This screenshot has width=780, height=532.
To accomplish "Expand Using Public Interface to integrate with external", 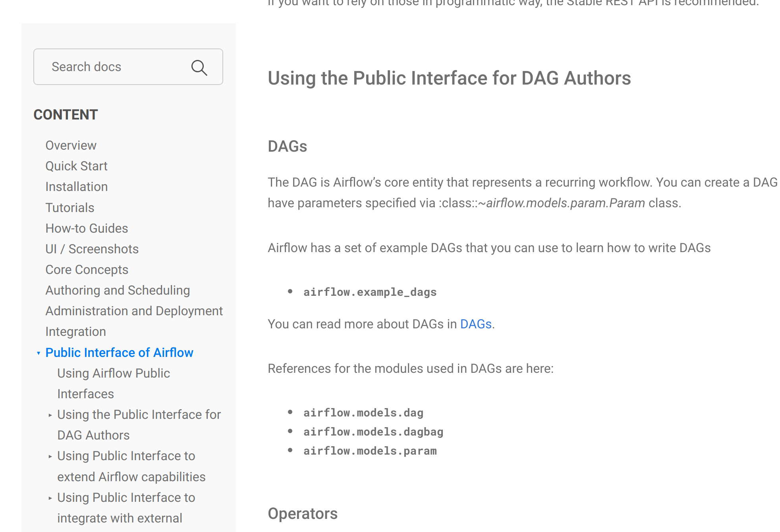I will [x=50, y=498].
